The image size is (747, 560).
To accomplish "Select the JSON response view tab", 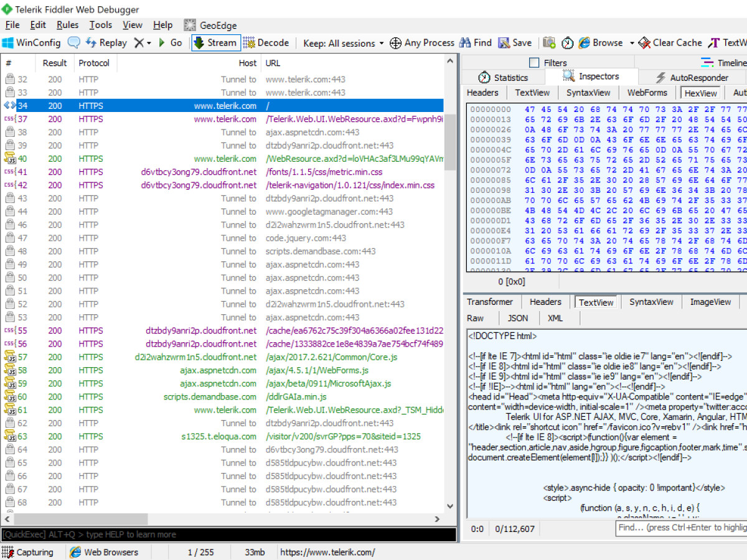I will point(517,318).
